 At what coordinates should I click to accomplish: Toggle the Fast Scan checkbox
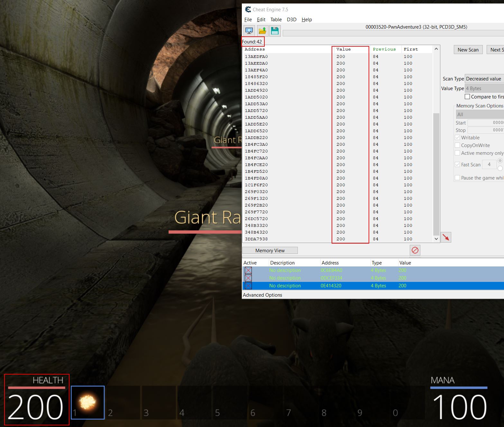(457, 164)
